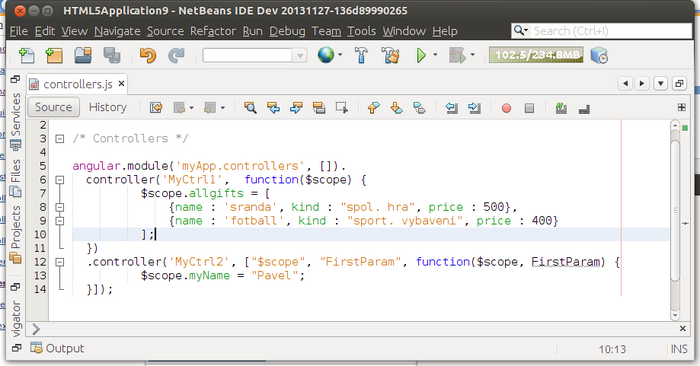Image resolution: width=700 pixels, height=366 pixels.
Task: Click the New Project toolbar icon
Action: pos(54,55)
